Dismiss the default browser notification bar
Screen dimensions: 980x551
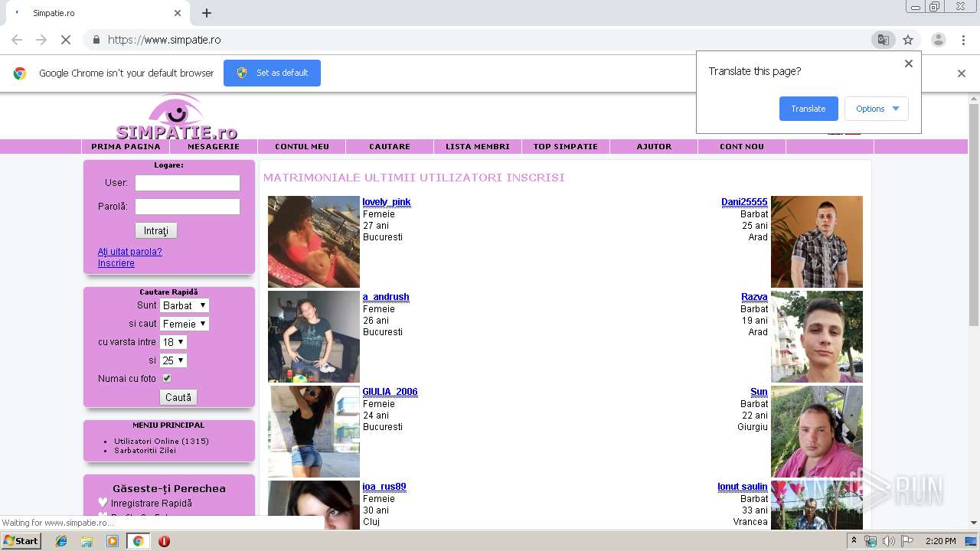(962, 73)
